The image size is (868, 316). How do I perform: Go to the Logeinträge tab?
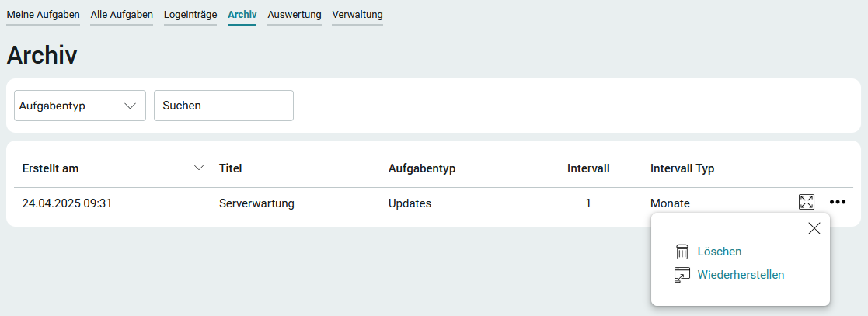pos(190,15)
